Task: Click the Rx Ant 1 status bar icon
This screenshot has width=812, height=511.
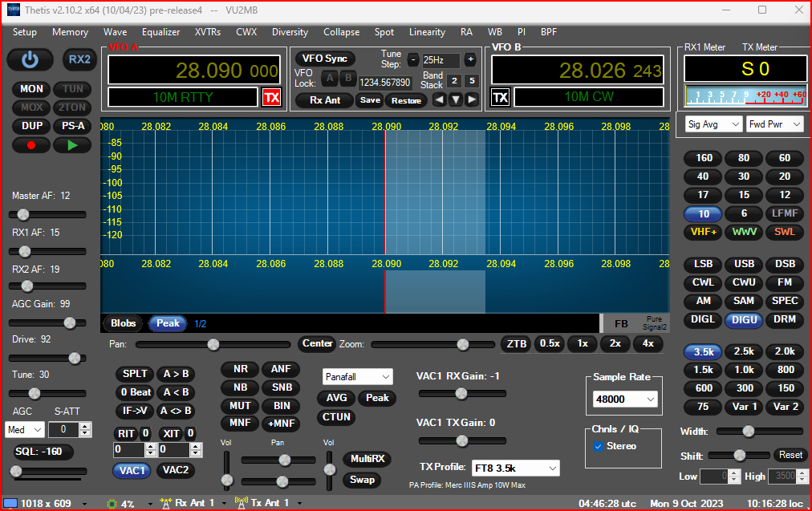Action: tap(166, 503)
